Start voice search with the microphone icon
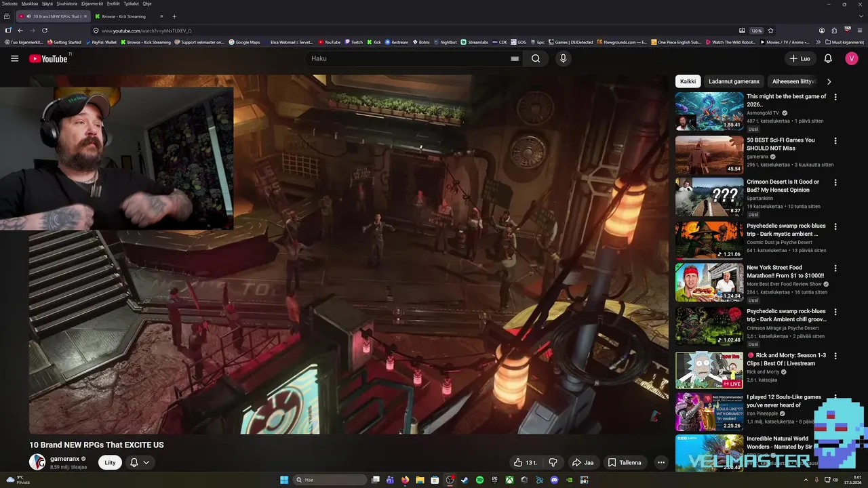This screenshot has height=488, width=868. pyautogui.click(x=563, y=58)
